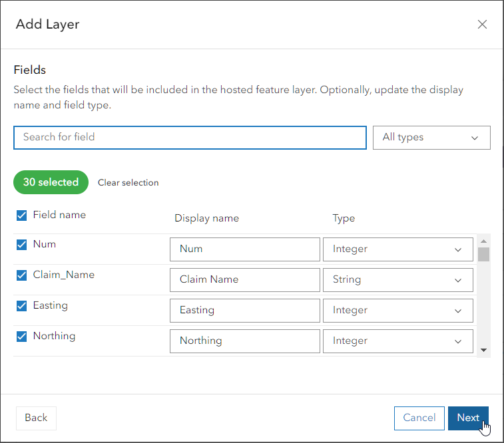Screen dimensions: 504x443
Task: Toggle the Easting field checkbox
Action: click(x=21, y=306)
